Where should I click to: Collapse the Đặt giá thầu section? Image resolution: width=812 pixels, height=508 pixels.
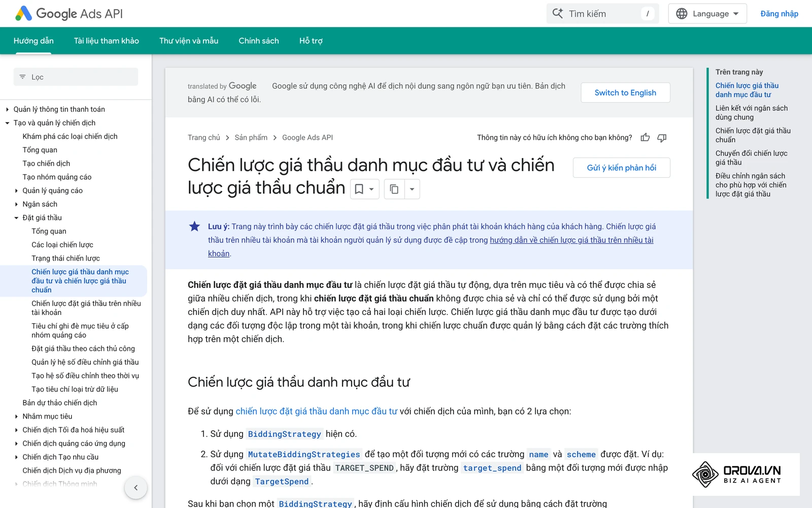pyautogui.click(x=16, y=218)
